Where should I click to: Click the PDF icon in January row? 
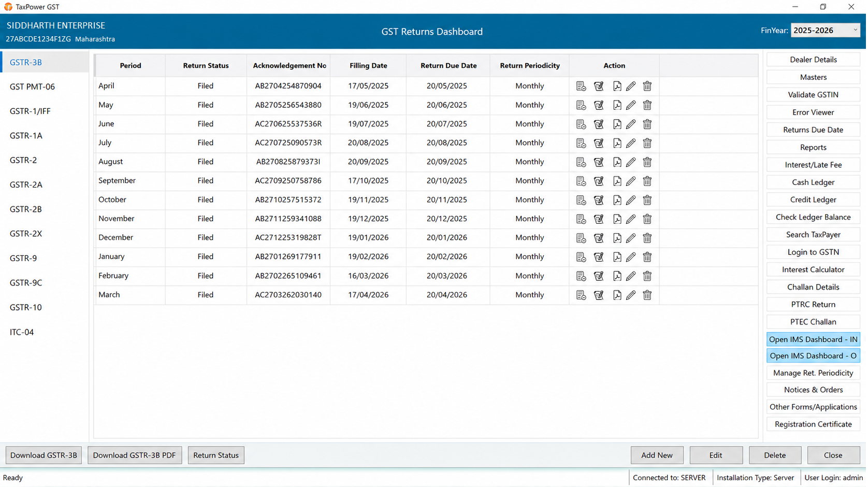tap(617, 257)
